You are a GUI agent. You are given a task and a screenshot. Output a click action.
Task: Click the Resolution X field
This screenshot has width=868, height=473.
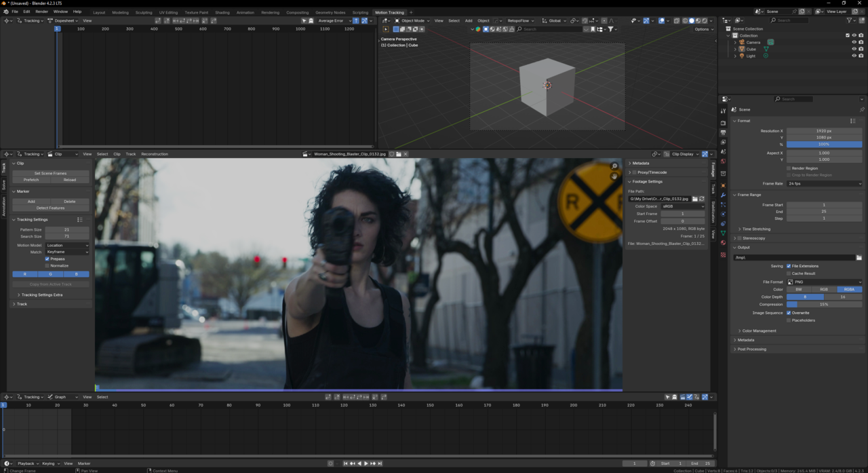coord(824,131)
